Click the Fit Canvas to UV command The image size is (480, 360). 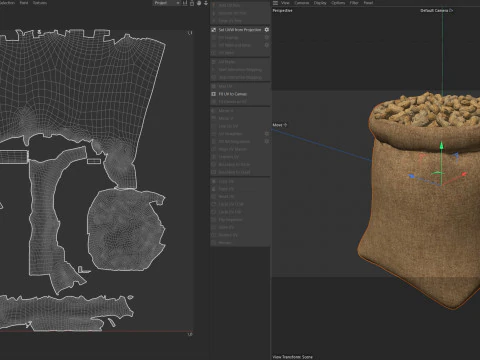point(232,102)
